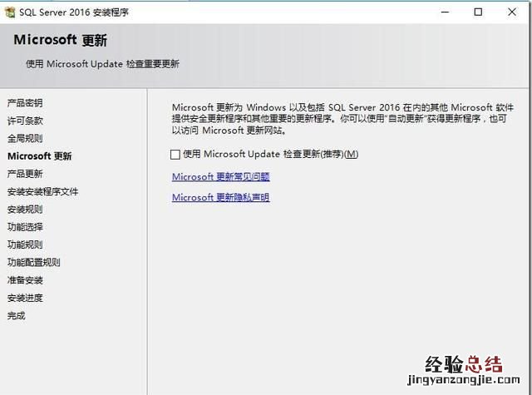Select the 准备安装 step in sidebar
This screenshot has width=532, height=395.
pyautogui.click(x=25, y=280)
